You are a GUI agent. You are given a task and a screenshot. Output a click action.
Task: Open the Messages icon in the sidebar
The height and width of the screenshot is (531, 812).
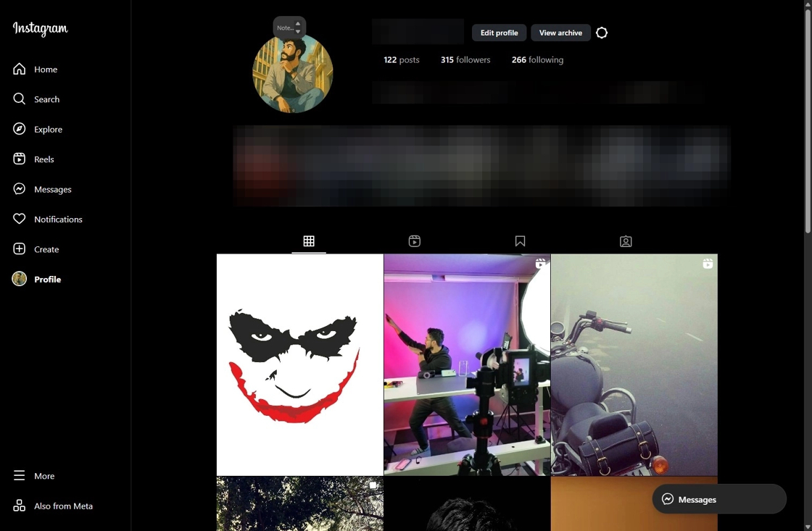(x=19, y=189)
